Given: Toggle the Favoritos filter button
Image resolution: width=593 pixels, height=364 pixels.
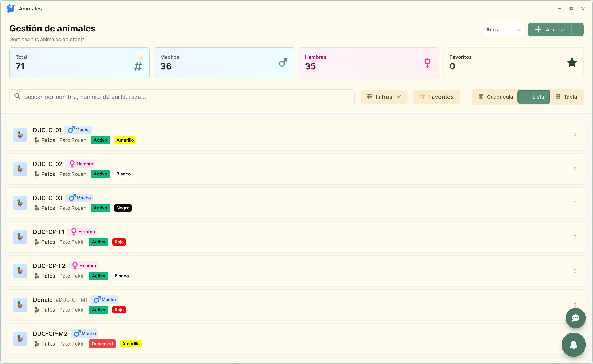Looking at the screenshot, I should (x=436, y=97).
